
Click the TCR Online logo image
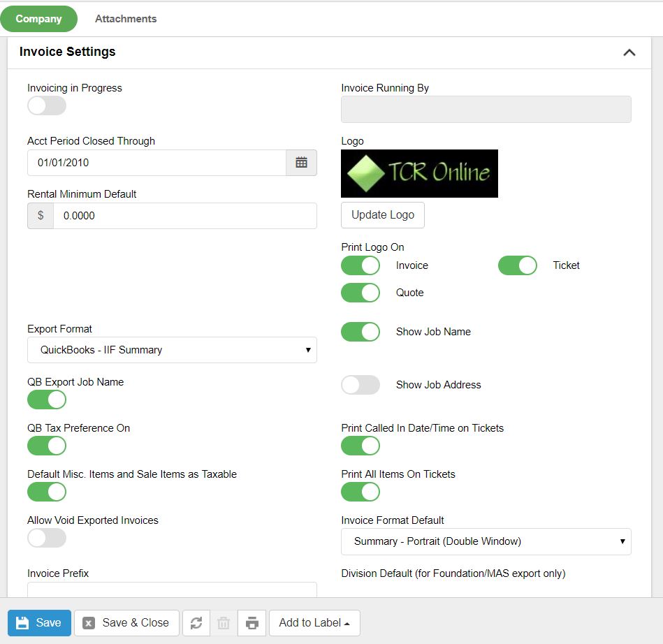tap(419, 173)
